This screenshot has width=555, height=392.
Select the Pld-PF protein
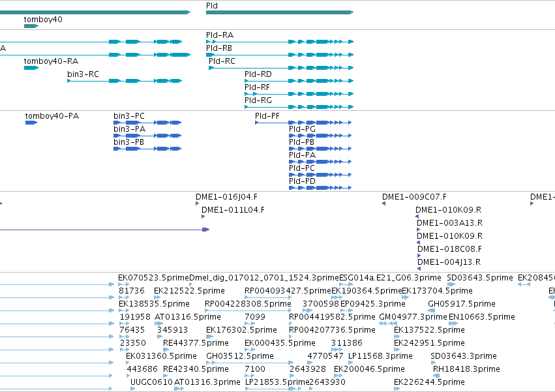coord(303,123)
